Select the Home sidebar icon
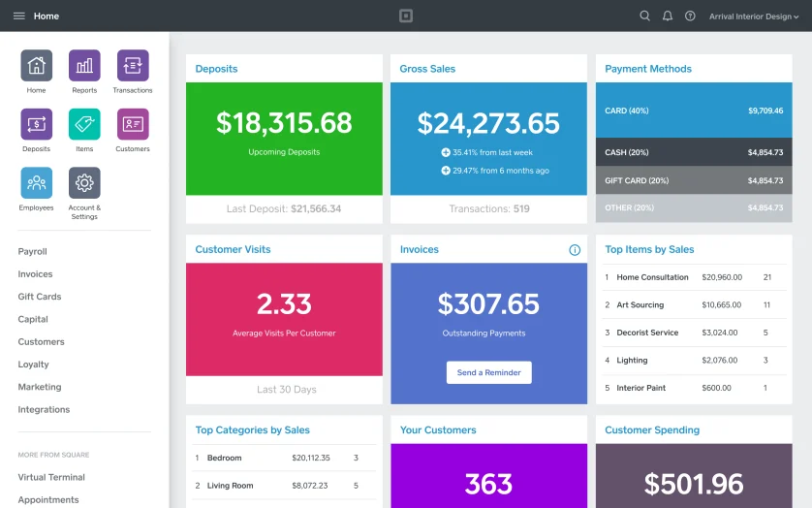The width and height of the screenshot is (812, 508). [36, 65]
